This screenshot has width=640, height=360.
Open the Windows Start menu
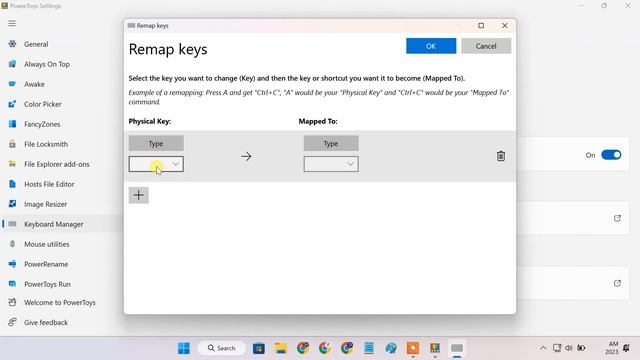tap(184, 348)
